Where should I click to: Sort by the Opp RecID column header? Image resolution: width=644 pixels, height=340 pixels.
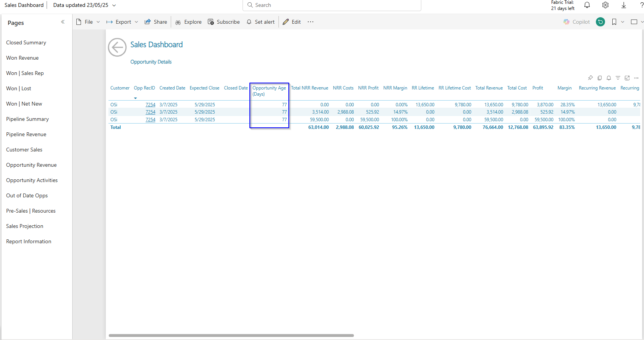pyautogui.click(x=144, y=88)
